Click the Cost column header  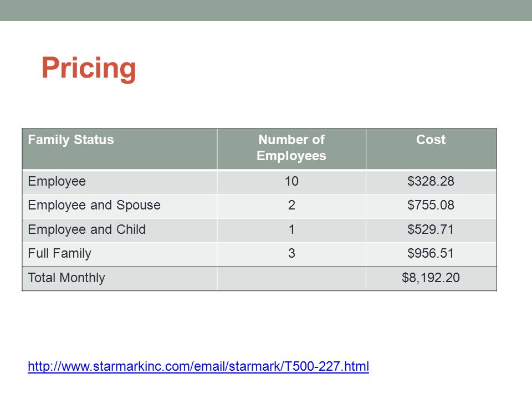click(x=431, y=149)
